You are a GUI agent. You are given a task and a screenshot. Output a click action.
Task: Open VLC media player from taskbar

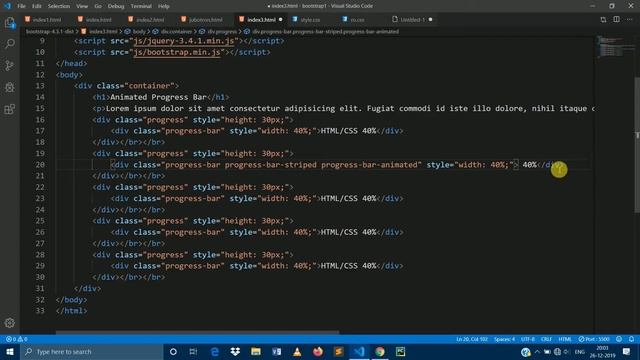pyautogui.click(x=297, y=352)
